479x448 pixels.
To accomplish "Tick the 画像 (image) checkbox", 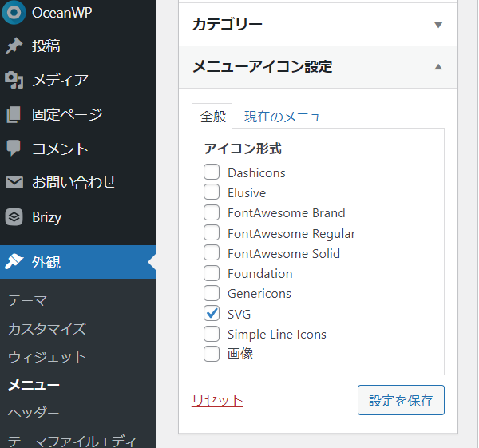I will coord(212,354).
